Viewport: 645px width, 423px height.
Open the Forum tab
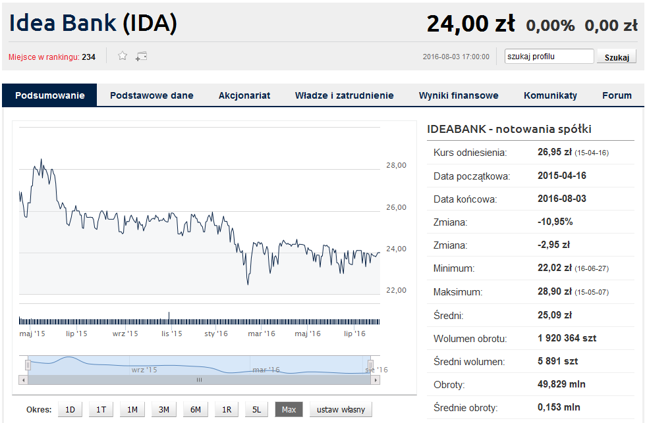click(x=617, y=95)
